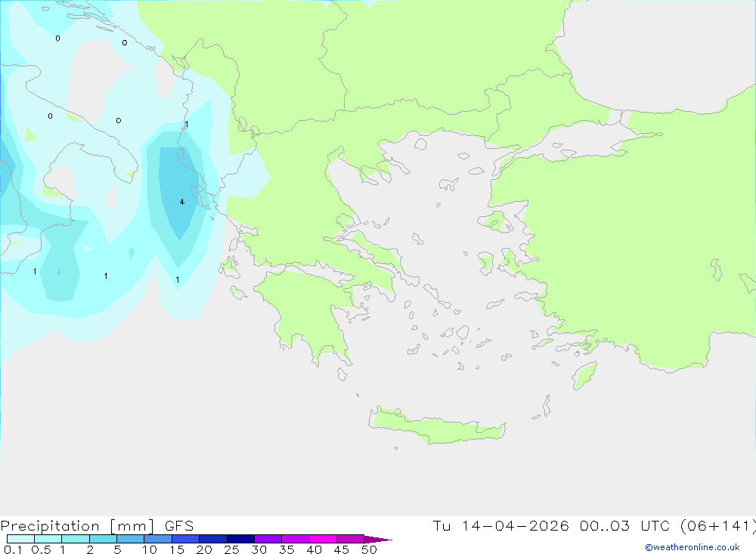Click the '4' precipitation value on the map
The image size is (756, 554).
tap(181, 202)
